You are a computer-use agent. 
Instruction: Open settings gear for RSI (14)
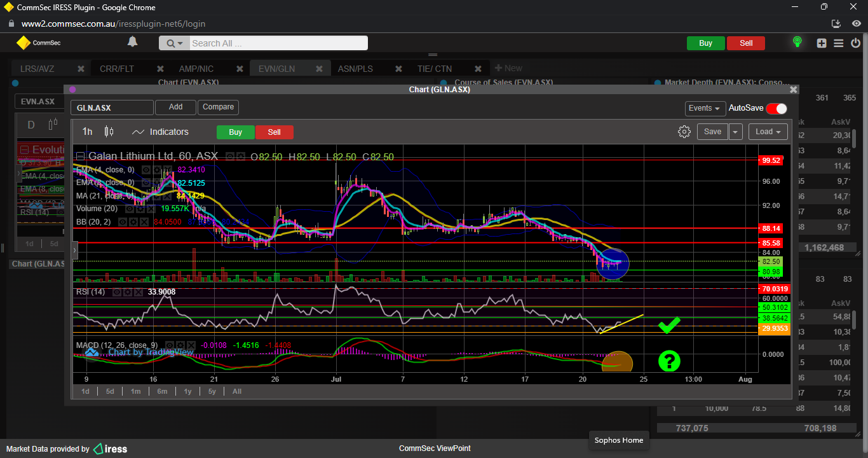(x=128, y=292)
